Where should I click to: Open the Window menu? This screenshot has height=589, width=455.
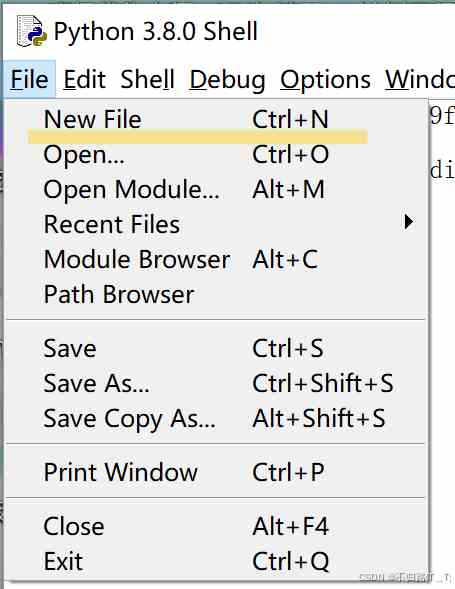419,80
